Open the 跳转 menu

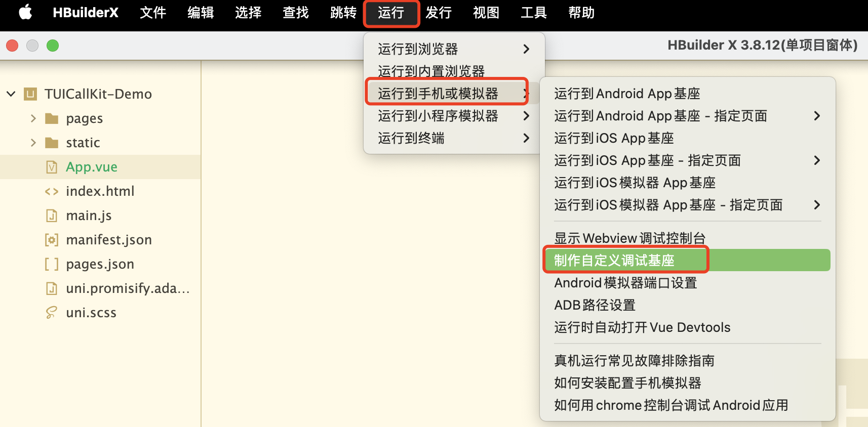click(343, 12)
